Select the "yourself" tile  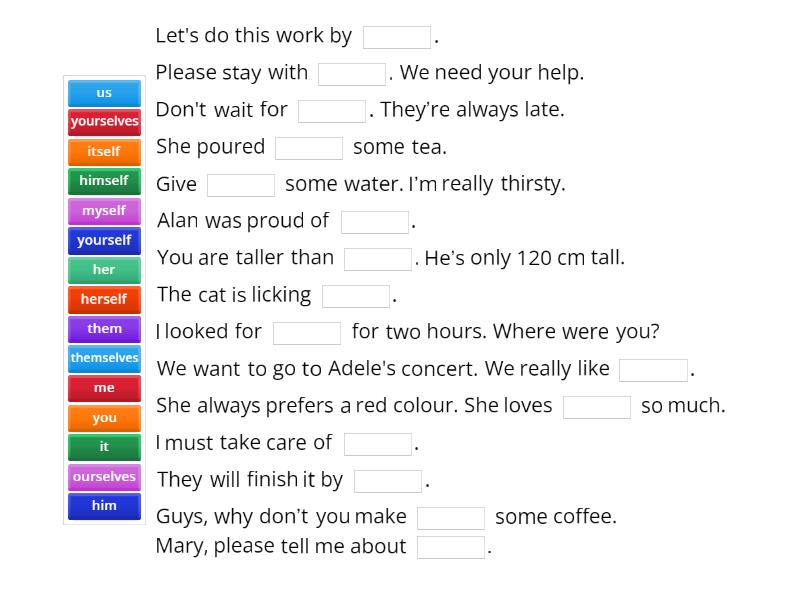(103, 240)
